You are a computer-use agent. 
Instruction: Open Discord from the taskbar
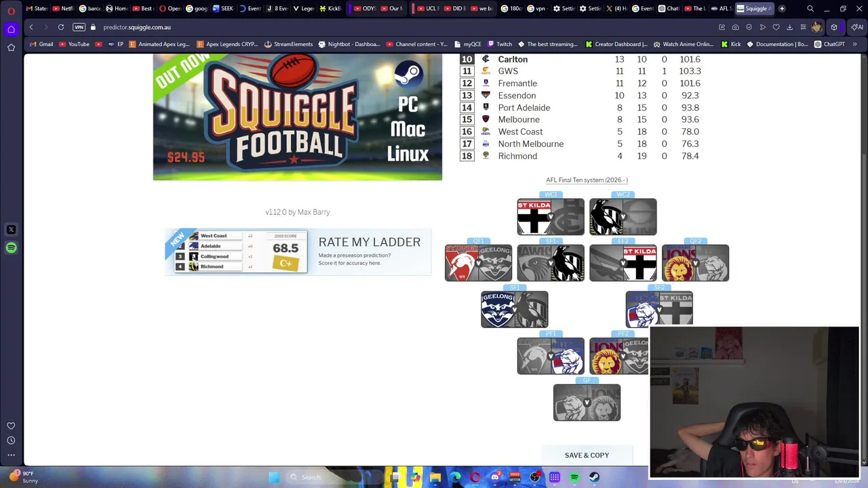[495, 477]
